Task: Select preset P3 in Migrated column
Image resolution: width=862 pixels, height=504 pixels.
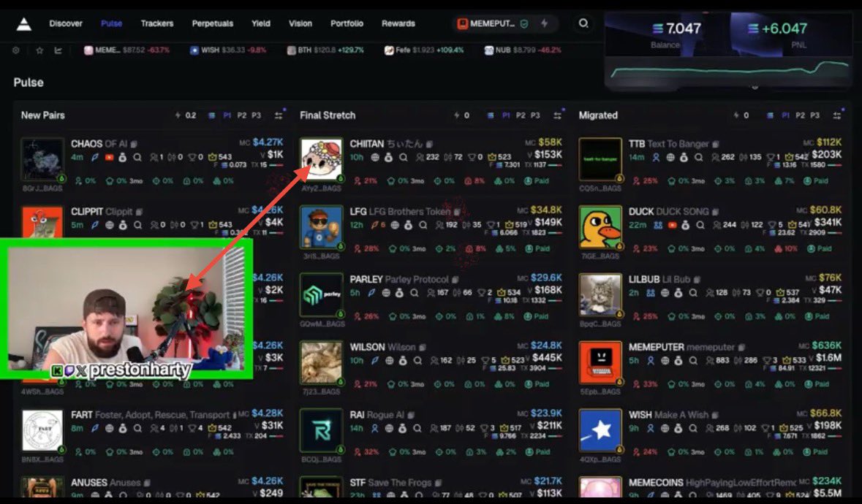Action: 814,115
